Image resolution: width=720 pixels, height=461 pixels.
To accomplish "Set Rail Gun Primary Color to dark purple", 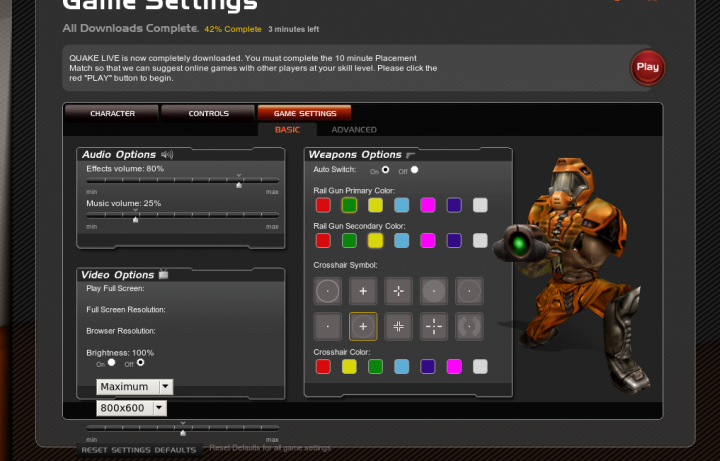I will 454,205.
